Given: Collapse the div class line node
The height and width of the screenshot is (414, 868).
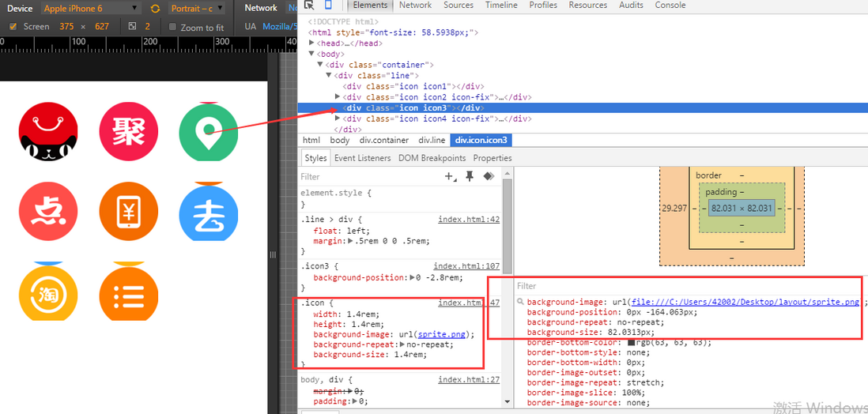Looking at the screenshot, I should pyautogui.click(x=329, y=76).
